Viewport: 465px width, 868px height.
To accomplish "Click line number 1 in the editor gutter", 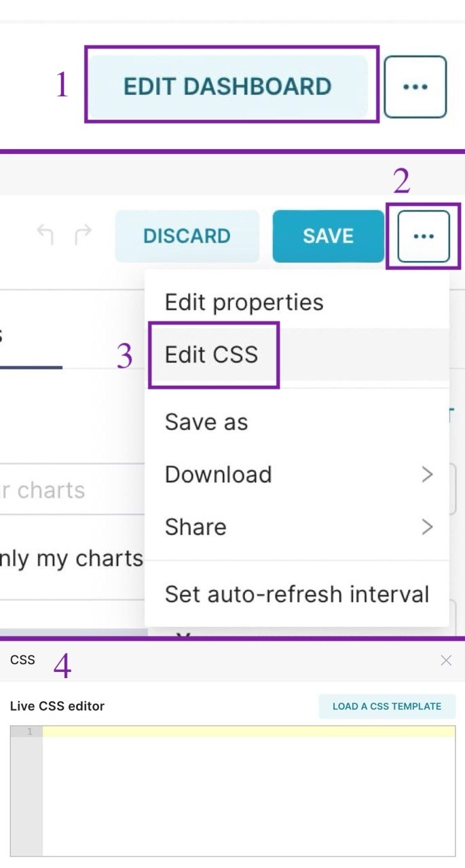I will [30, 732].
